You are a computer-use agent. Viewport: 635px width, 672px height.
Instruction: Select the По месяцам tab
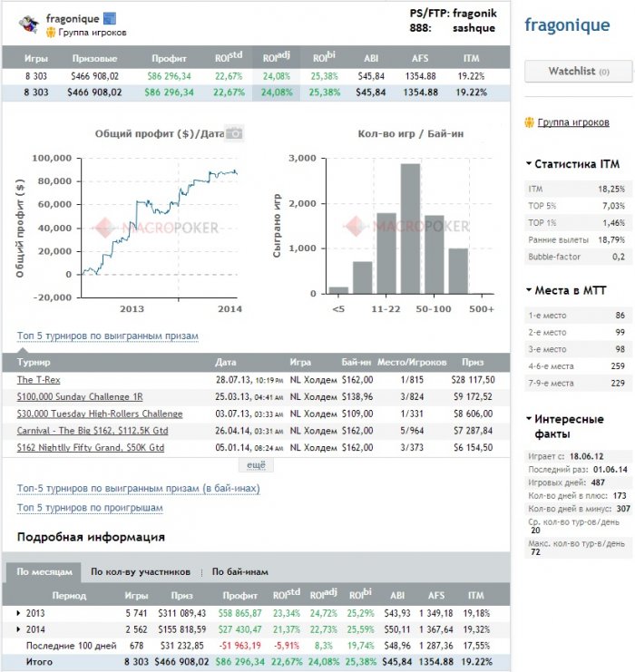click(44, 572)
